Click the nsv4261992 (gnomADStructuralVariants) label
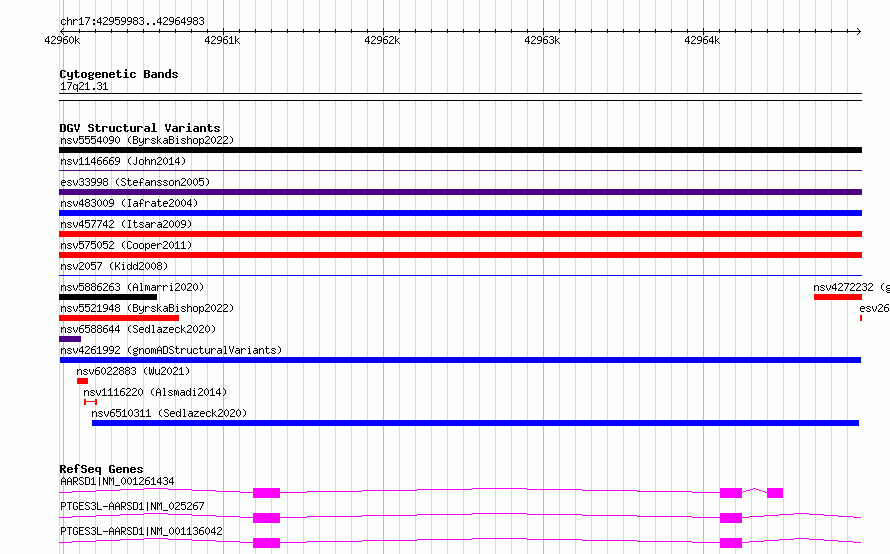 coord(171,350)
